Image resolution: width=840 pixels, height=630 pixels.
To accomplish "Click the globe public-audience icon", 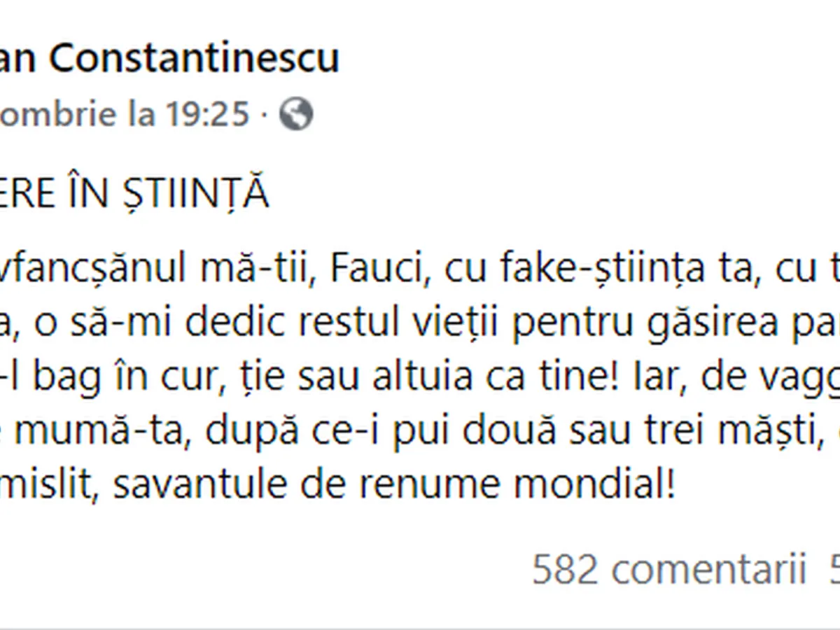I will (x=296, y=114).
